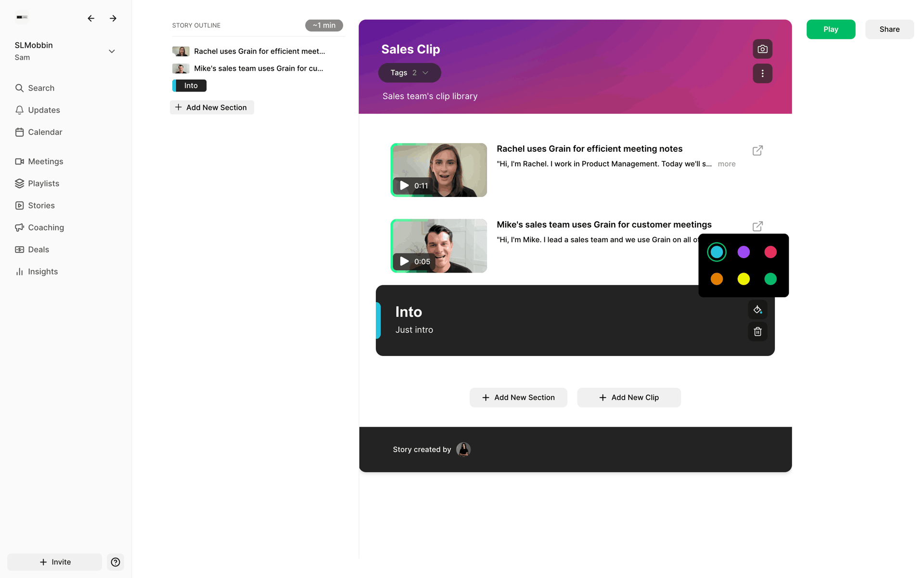924x578 pixels.
Task: Click the Sales Clip story title
Action: point(411,49)
